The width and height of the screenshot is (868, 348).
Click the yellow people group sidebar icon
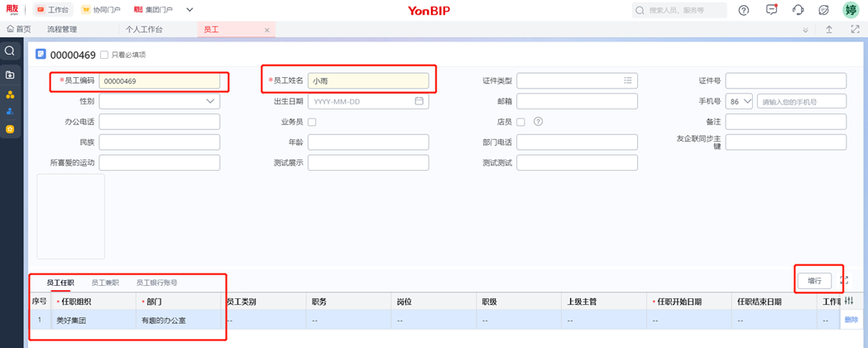tap(9, 94)
